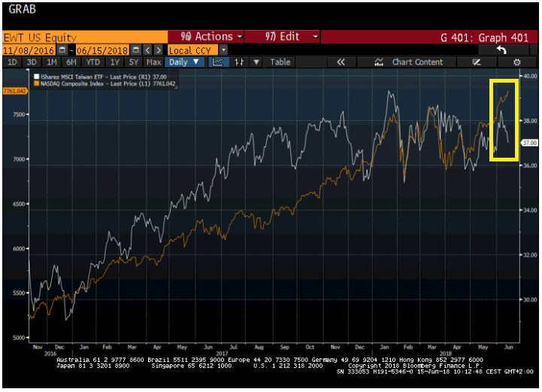Screen dimensions: 542x392
Task: Step date range forward with right arrow
Action: (159, 50)
